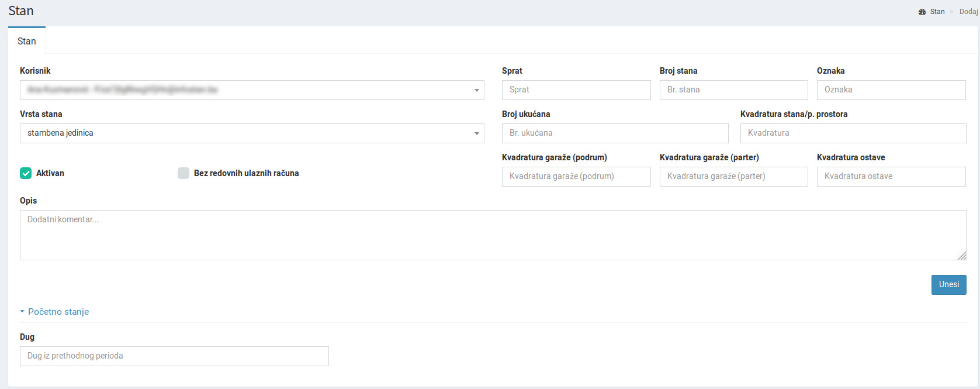Click the Dug iz prethodnog perioda field

click(x=174, y=356)
